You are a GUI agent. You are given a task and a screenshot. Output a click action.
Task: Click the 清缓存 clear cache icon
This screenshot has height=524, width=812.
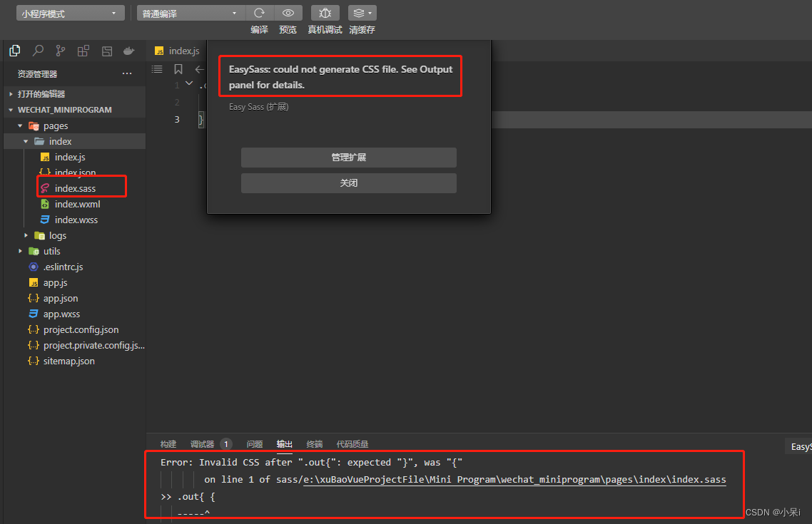coord(357,12)
